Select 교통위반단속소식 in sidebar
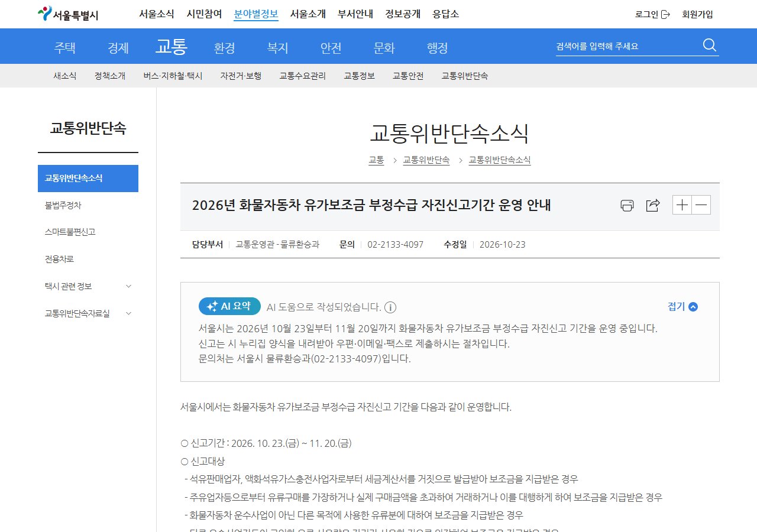 coord(88,179)
